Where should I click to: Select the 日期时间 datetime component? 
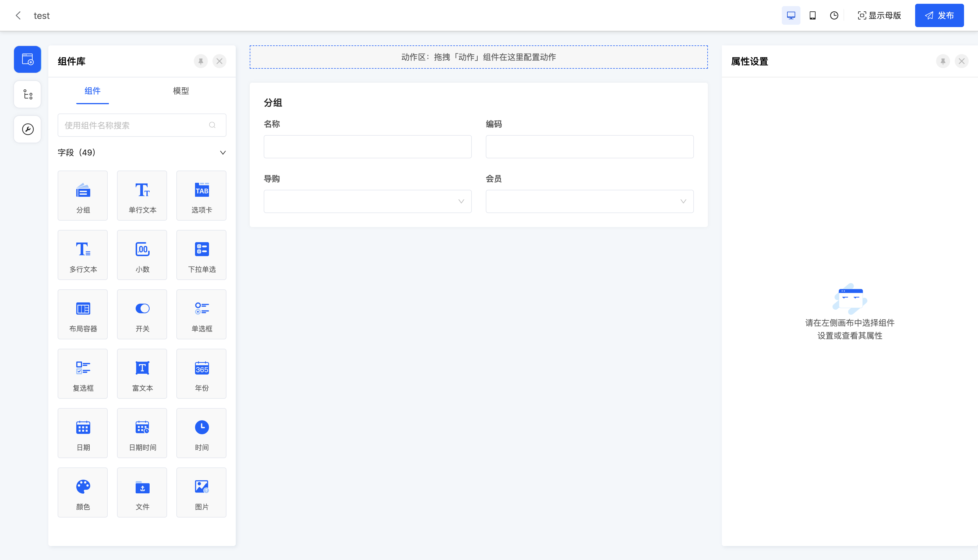point(142,433)
